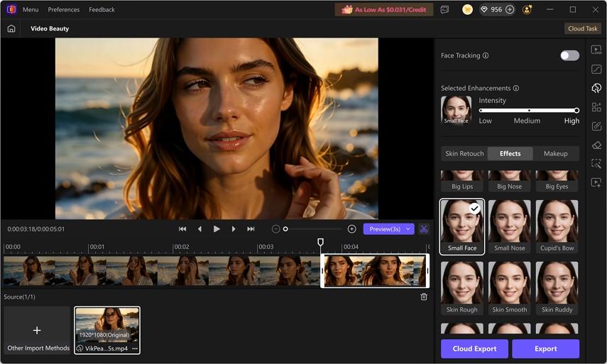Open the As Low As $0.031/Credit promo
607x364 pixels.
point(385,10)
